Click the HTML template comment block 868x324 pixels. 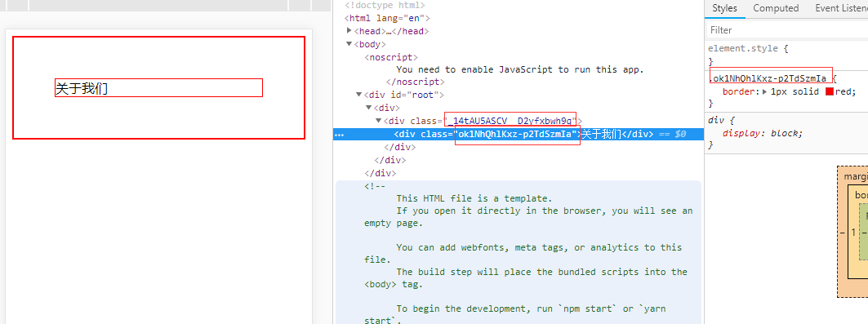[x=519, y=252]
